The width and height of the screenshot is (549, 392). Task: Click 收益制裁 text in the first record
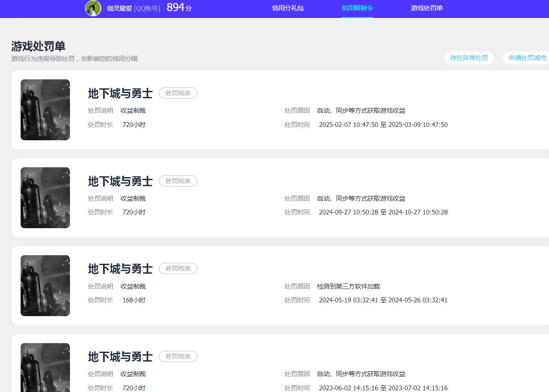pos(133,110)
